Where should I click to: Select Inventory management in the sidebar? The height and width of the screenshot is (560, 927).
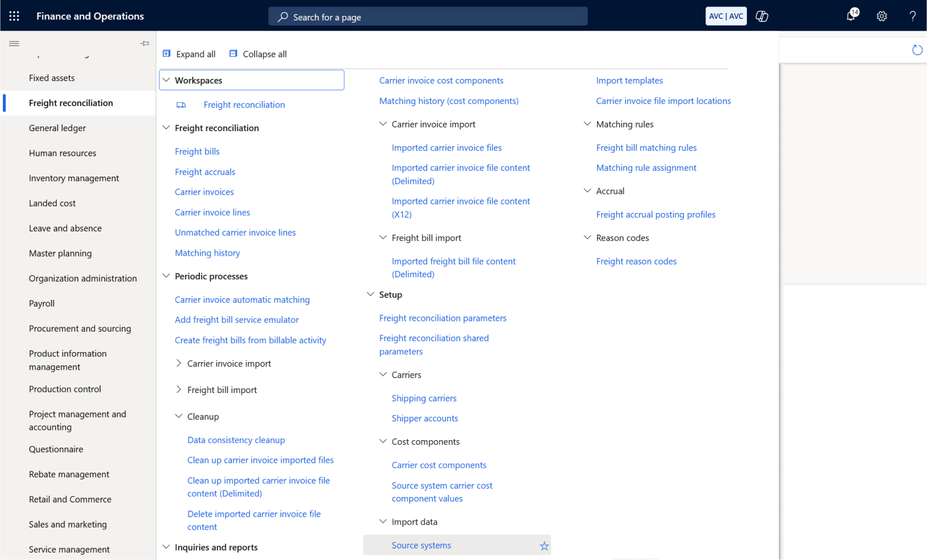click(74, 178)
